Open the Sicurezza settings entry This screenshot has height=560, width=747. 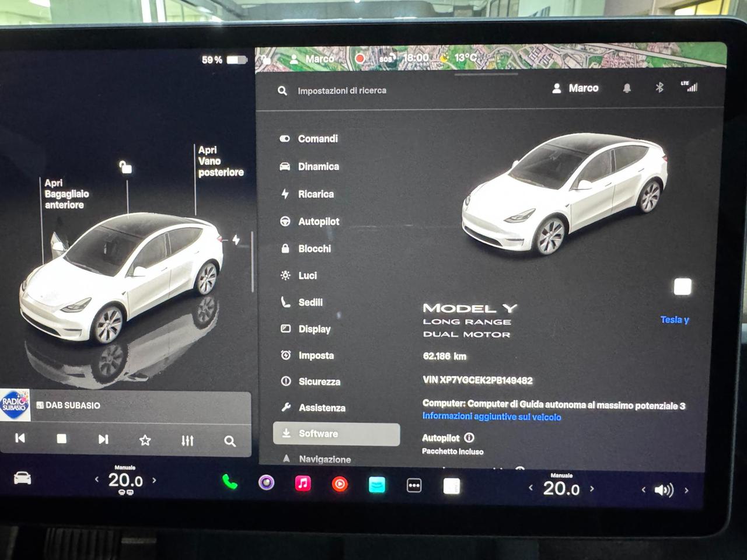(x=320, y=381)
